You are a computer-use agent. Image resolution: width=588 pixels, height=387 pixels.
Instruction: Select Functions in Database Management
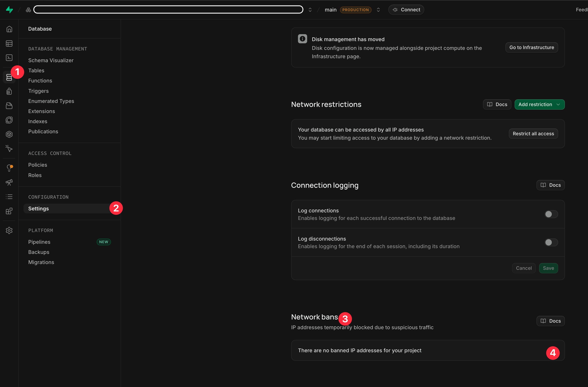point(40,81)
